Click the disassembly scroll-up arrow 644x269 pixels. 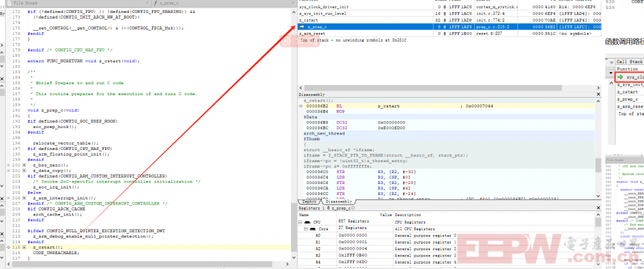[598, 101]
